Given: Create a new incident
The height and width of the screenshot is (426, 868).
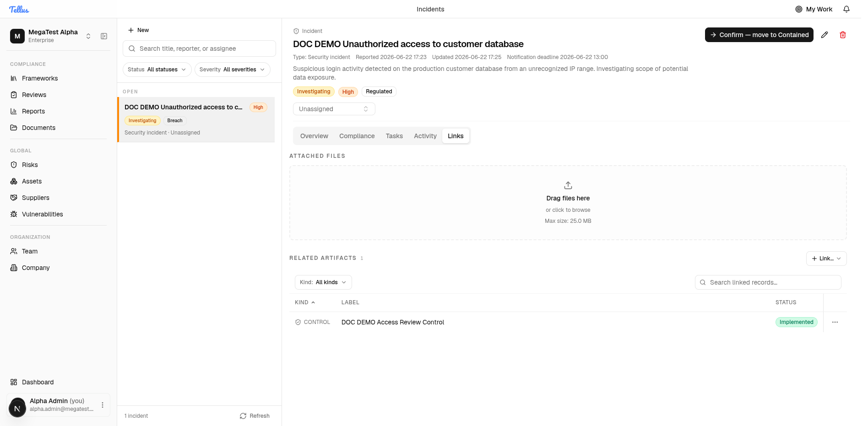Looking at the screenshot, I should pos(138,30).
